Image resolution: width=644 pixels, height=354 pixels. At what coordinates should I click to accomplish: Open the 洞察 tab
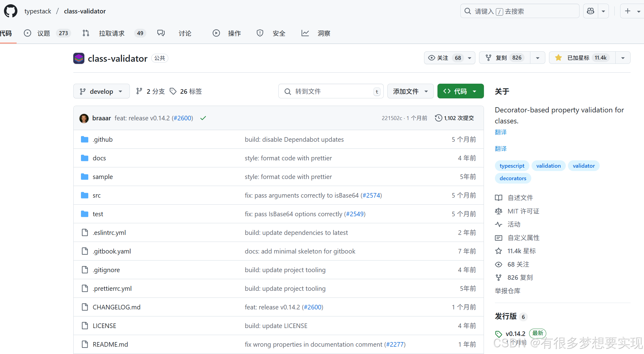pos(316,33)
